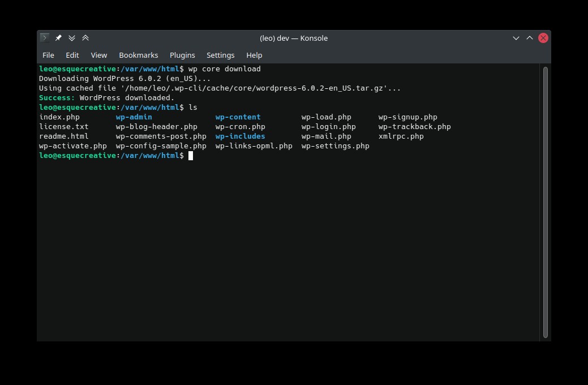Toggle the pin keep-above icon in title bar
Viewport: 588px width, 385px height.
click(58, 37)
